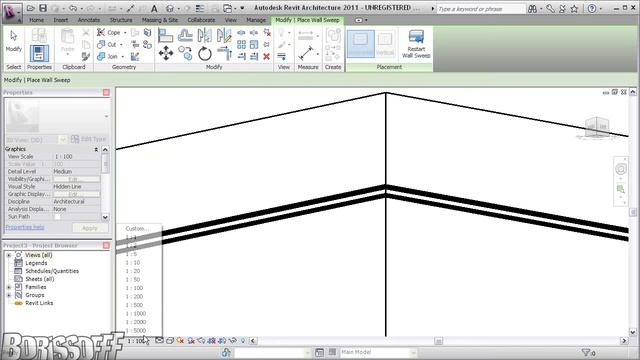Select the Aligned Dimension measure tool

point(306,53)
